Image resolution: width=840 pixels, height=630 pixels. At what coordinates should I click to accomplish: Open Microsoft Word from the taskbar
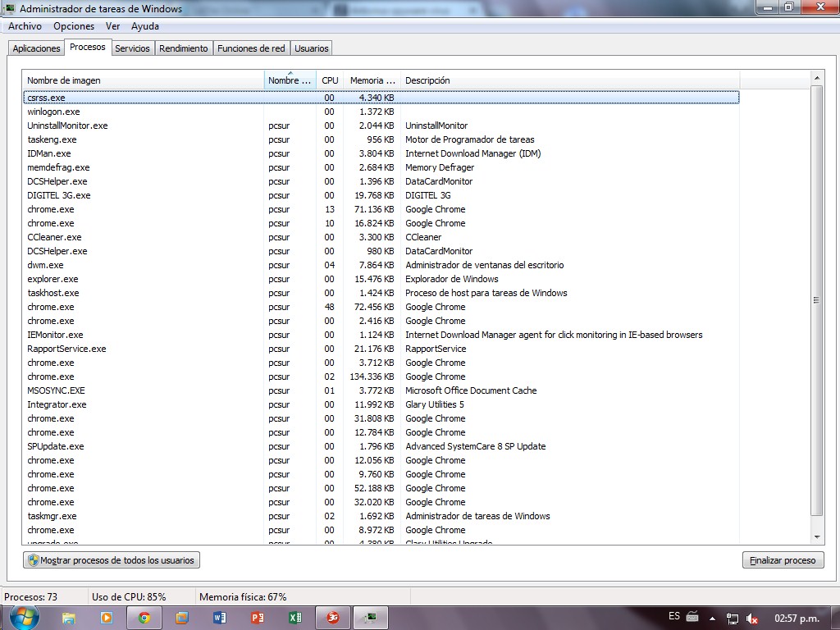[x=220, y=619]
